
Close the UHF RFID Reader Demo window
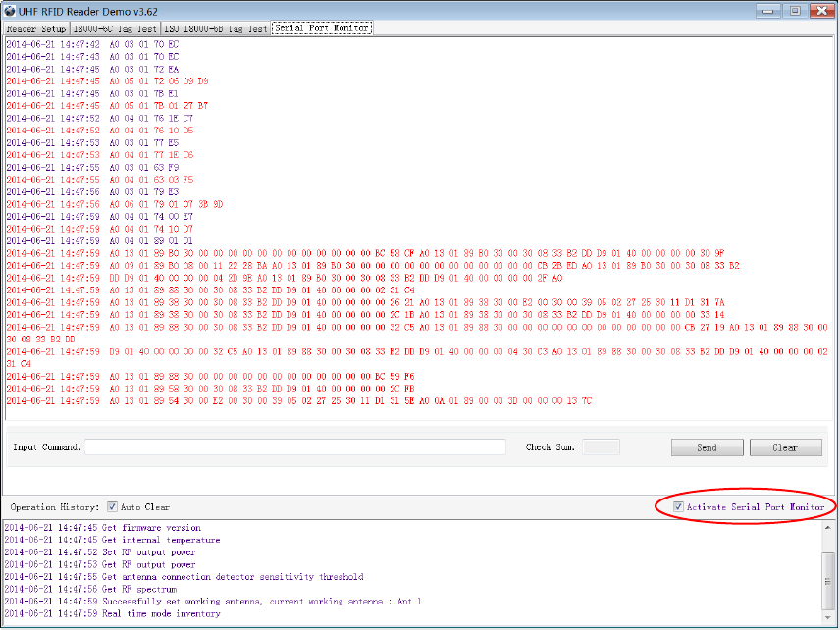[x=821, y=10]
